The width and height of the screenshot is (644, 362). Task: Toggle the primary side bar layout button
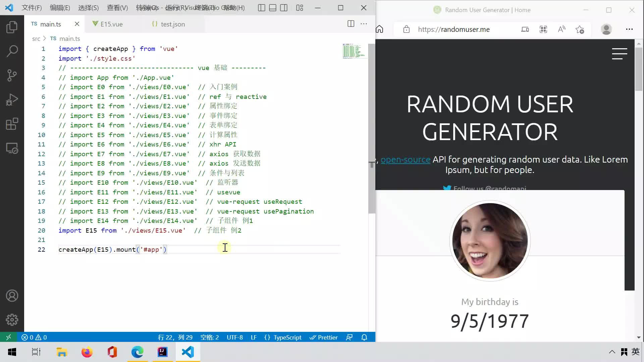[x=262, y=8]
